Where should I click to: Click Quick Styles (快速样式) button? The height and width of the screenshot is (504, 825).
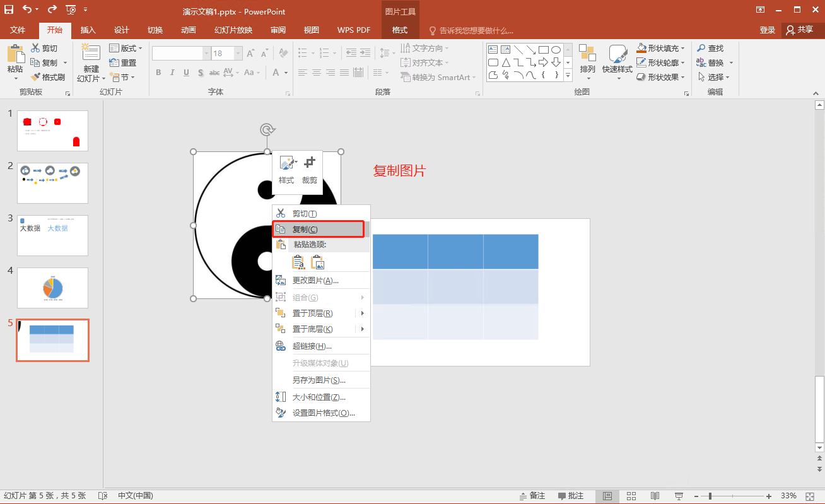tap(617, 61)
